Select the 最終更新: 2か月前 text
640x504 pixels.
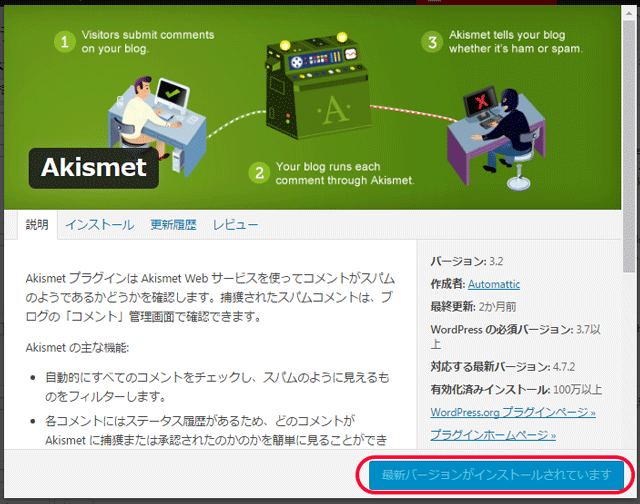(x=473, y=307)
